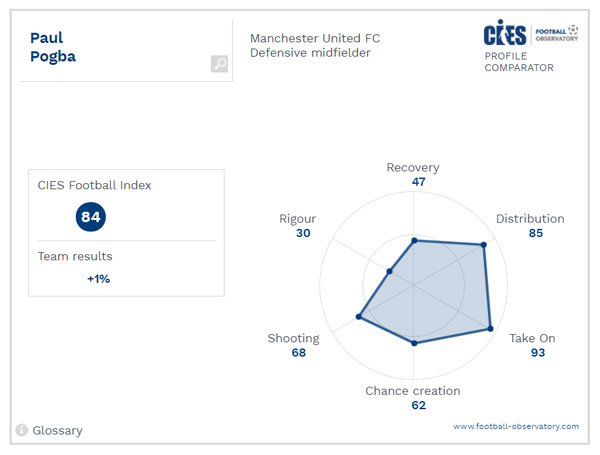Image resolution: width=600 pixels, height=455 pixels.
Task: Select the Recovery axis label
Action: (412, 168)
